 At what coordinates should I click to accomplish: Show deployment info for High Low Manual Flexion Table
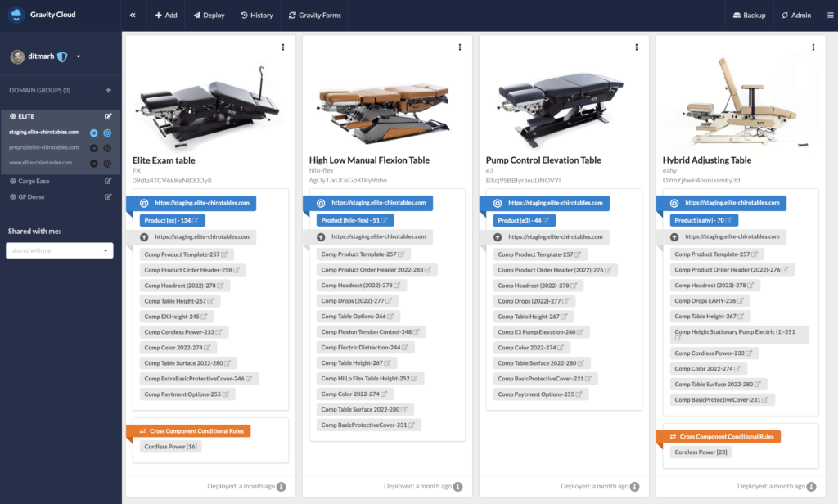pyautogui.click(x=458, y=486)
